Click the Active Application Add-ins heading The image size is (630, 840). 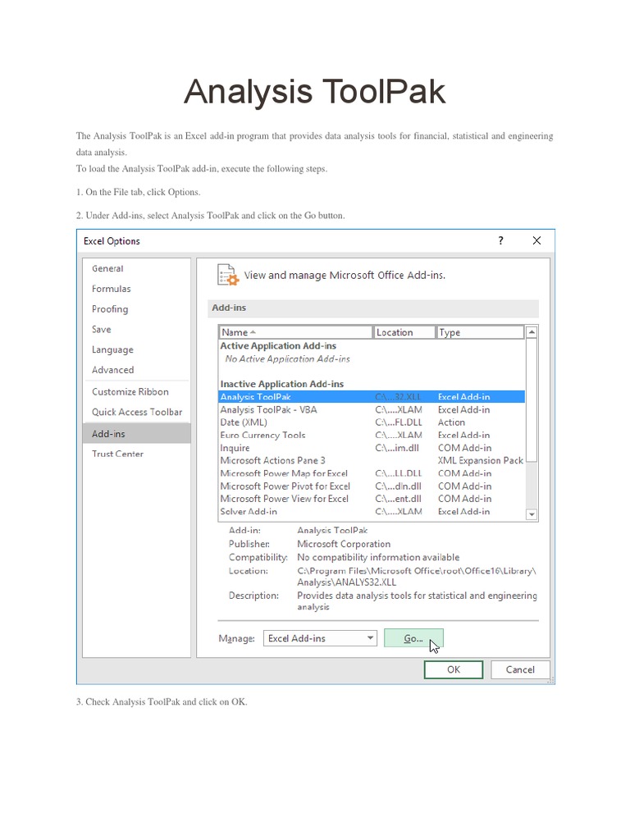tap(278, 346)
